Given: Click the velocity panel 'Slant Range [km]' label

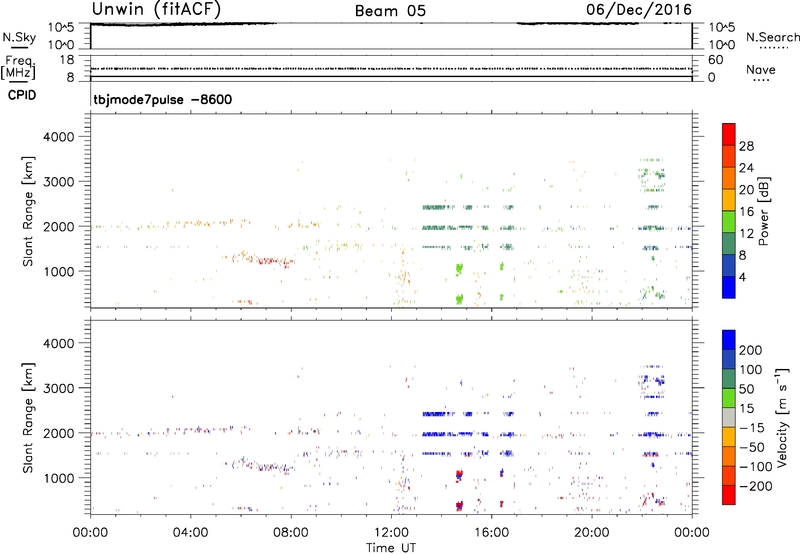Looking at the screenshot, I should click(x=28, y=418).
